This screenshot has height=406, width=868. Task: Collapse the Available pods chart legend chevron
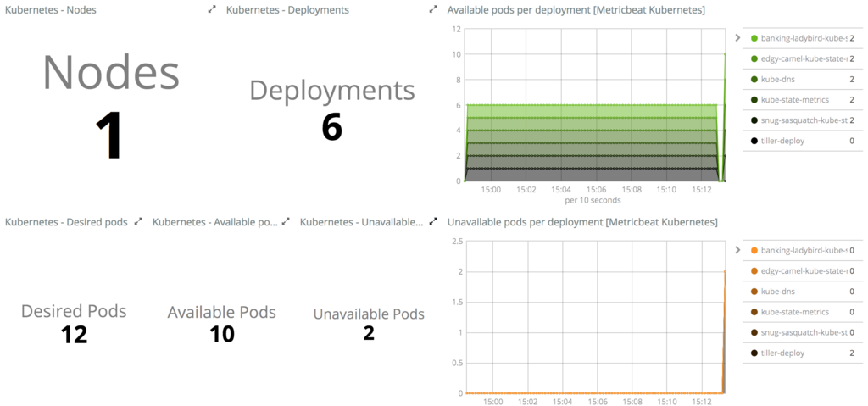pos(737,38)
